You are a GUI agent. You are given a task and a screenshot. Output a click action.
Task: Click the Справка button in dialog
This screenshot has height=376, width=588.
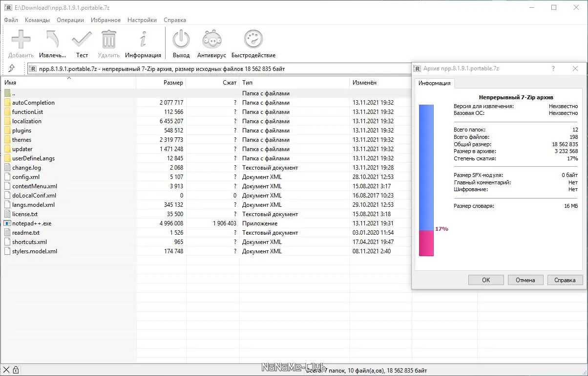[x=565, y=280]
